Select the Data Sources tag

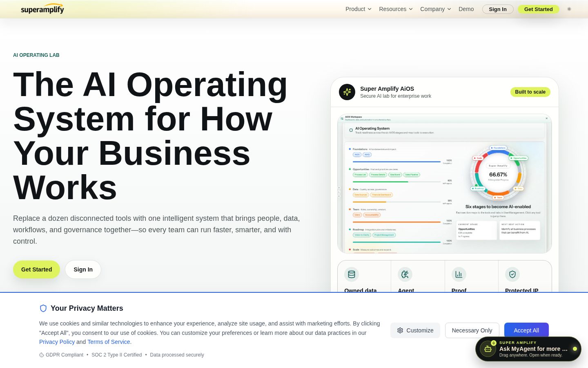[x=361, y=195]
